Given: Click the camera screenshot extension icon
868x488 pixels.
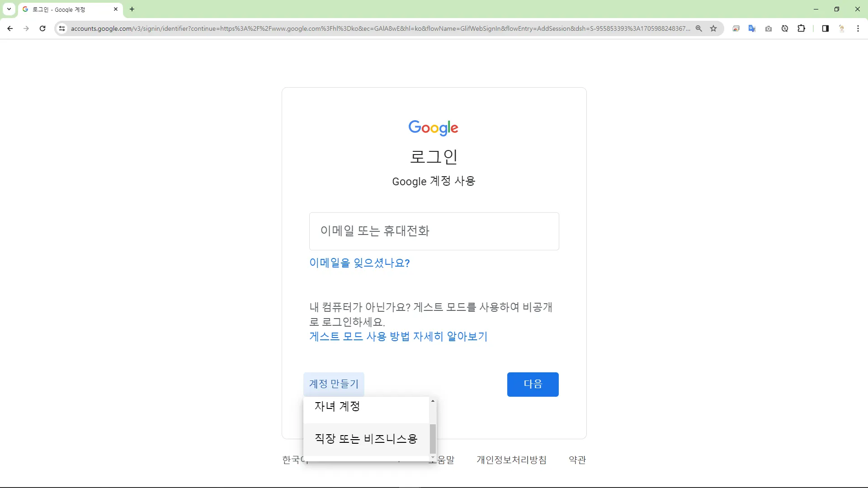Looking at the screenshot, I should coord(769,28).
